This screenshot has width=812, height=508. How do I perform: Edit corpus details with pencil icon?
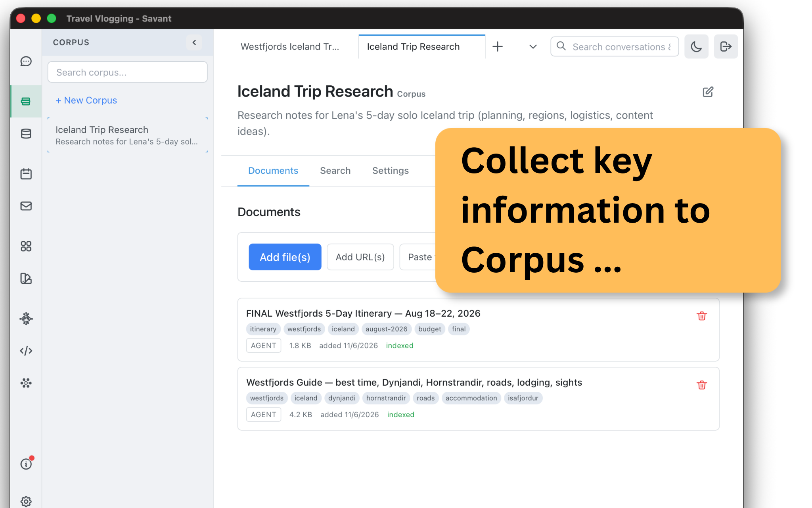(708, 92)
